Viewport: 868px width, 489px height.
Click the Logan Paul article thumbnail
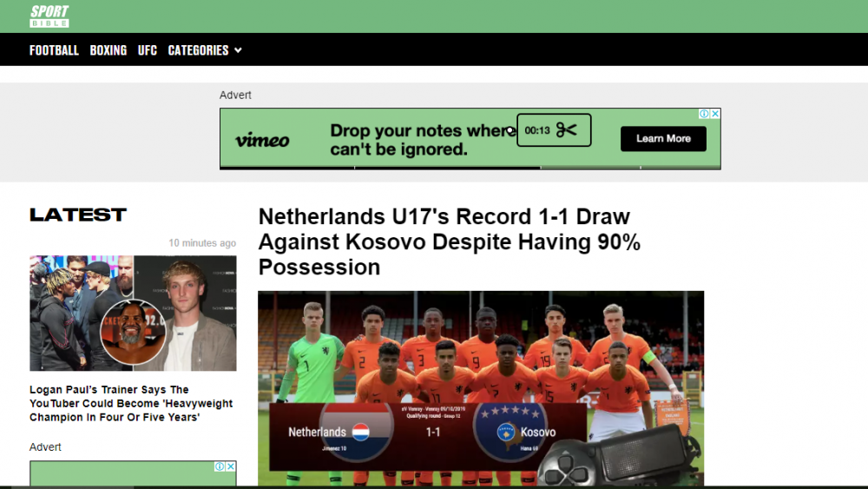point(133,313)
